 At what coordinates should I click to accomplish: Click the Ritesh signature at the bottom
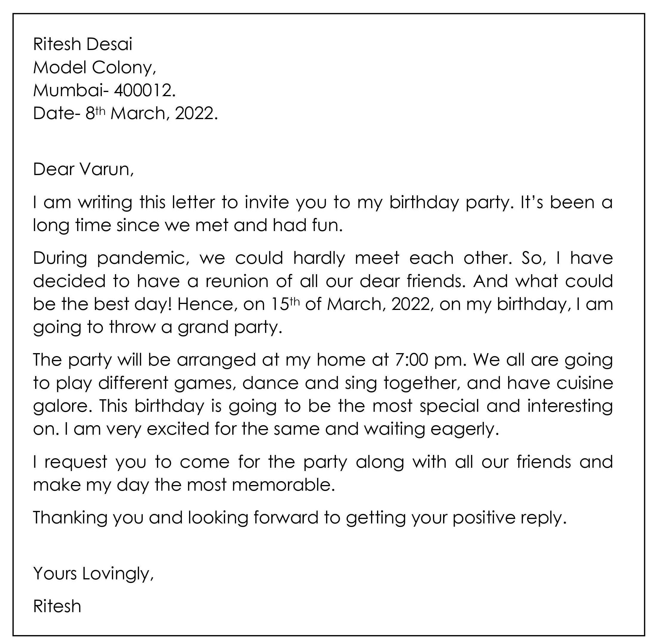pos(57,606)
